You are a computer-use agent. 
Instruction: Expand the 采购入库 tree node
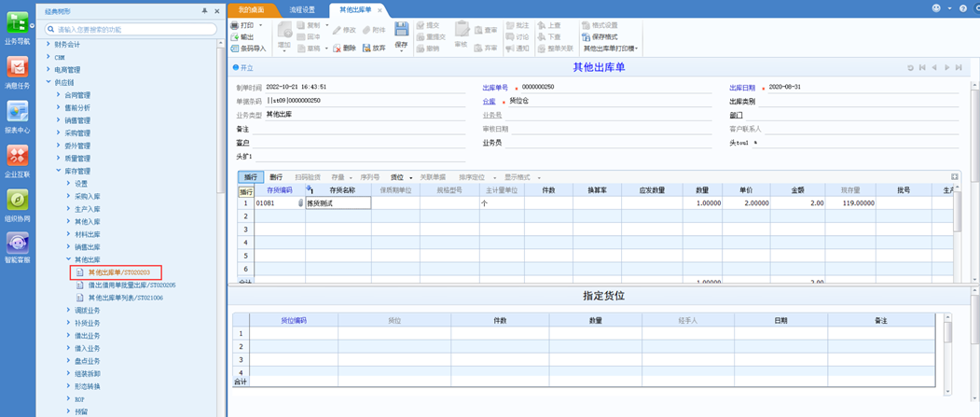click(x=69, y=196)
